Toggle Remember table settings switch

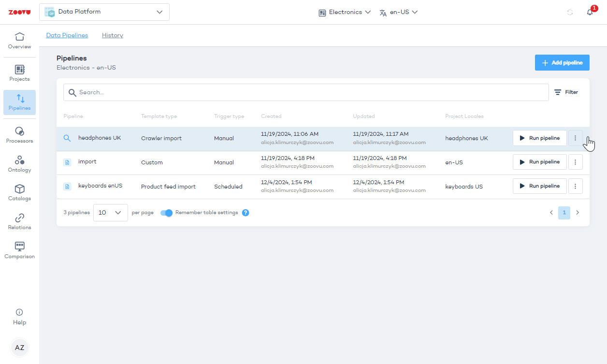pos(166,213)
